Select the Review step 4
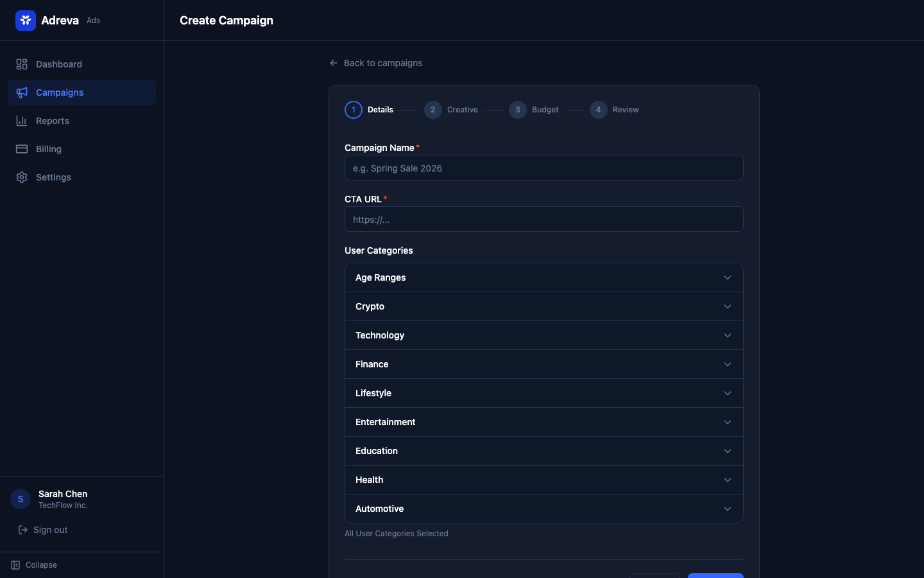The height and width of the screenshot is (578, 924). point(598,110)
